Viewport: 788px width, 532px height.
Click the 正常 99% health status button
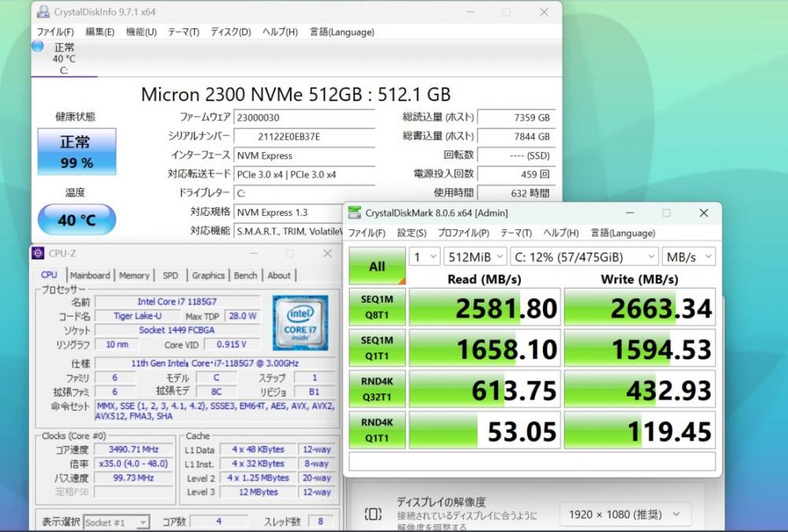[x=77, y=151]
